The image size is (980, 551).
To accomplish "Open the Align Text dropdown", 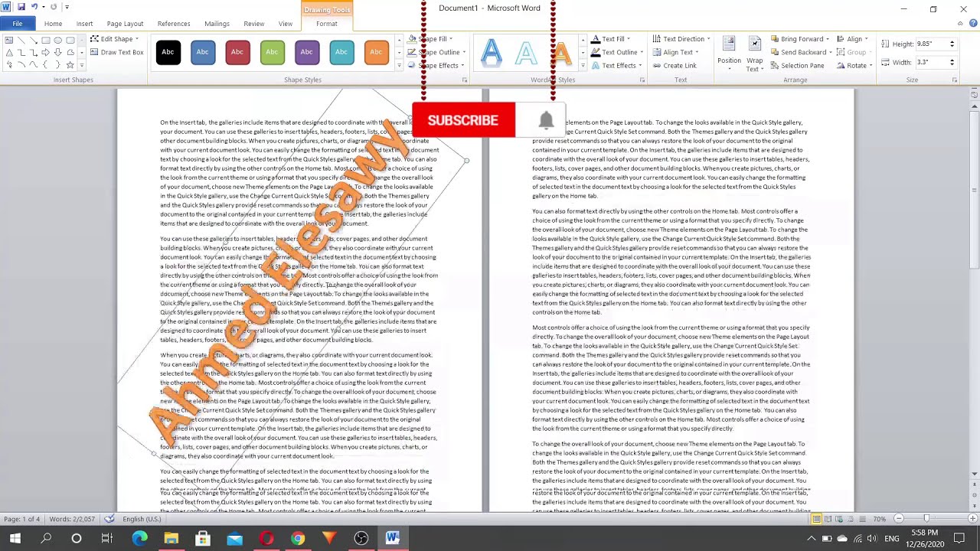I will point(675,52).
